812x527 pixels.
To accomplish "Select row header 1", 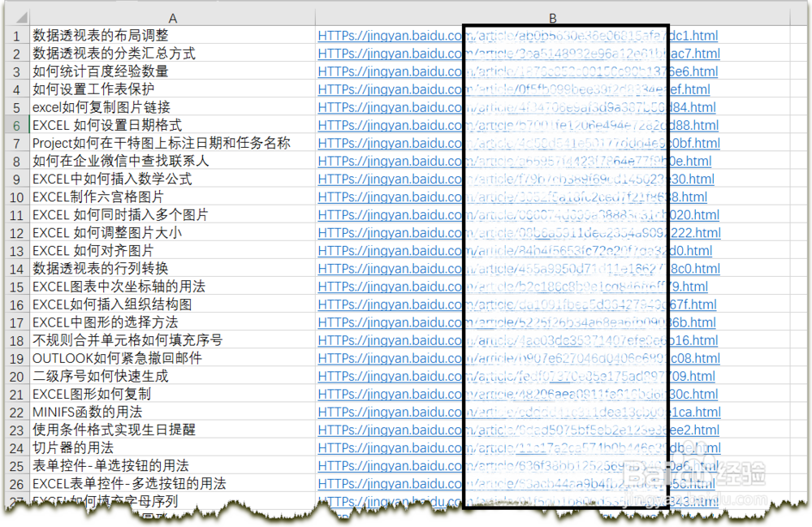I will (x=16, y=36).
